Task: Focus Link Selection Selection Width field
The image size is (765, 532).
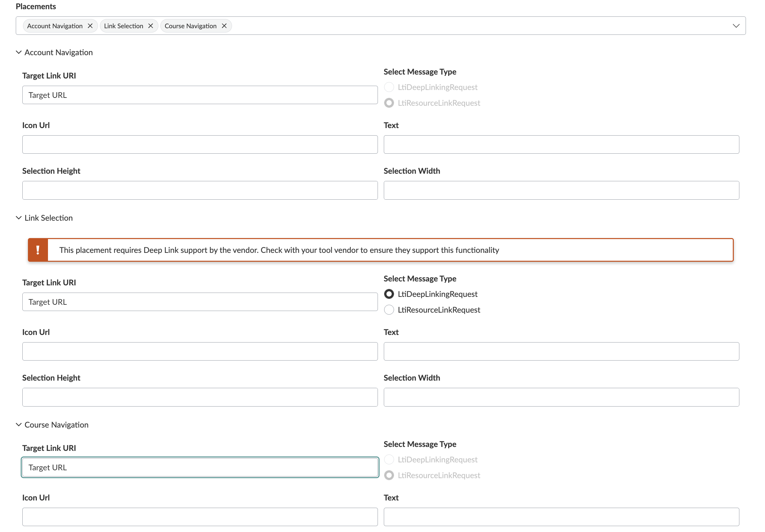Action: 561,397
